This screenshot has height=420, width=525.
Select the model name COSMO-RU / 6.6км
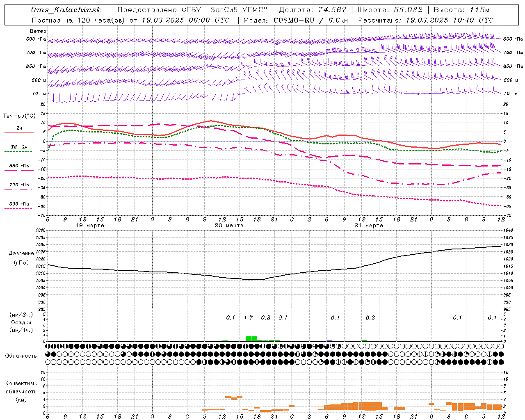311,20
